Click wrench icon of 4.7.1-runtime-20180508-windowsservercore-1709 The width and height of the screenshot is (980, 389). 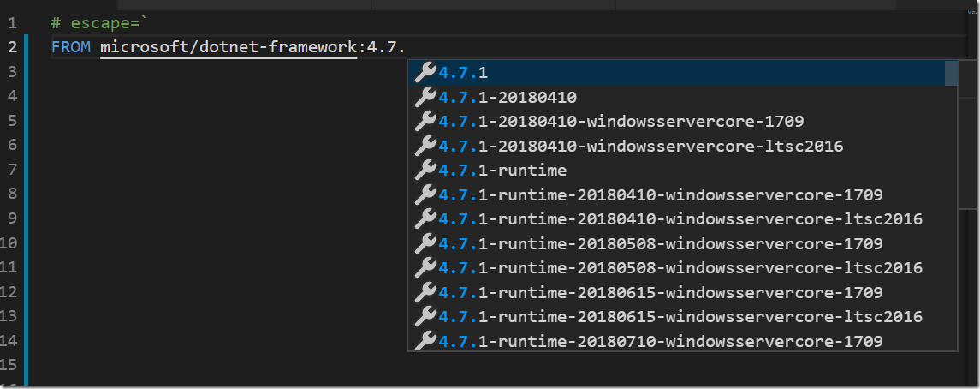click(x=425, y=243)
